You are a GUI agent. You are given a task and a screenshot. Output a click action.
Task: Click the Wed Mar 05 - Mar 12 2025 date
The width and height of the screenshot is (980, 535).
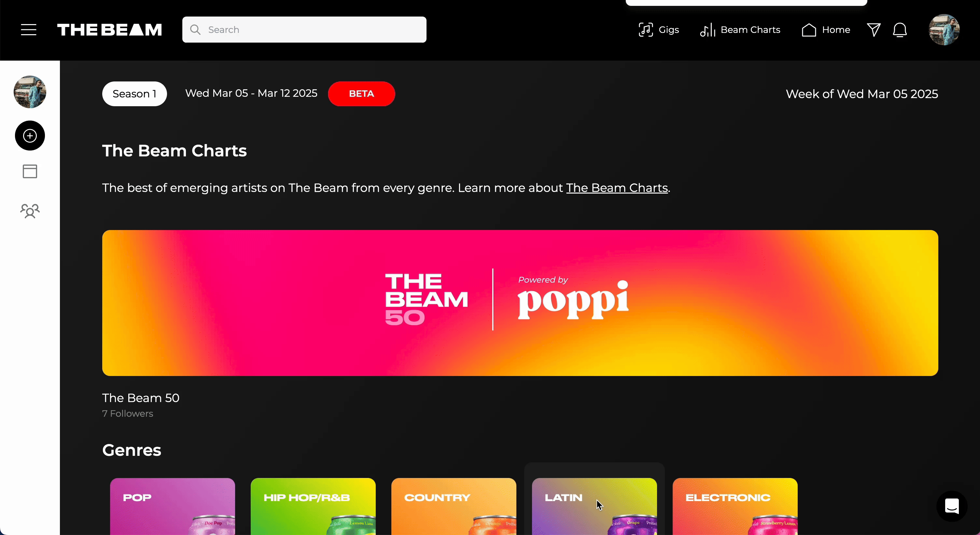[x=251, y=93]
